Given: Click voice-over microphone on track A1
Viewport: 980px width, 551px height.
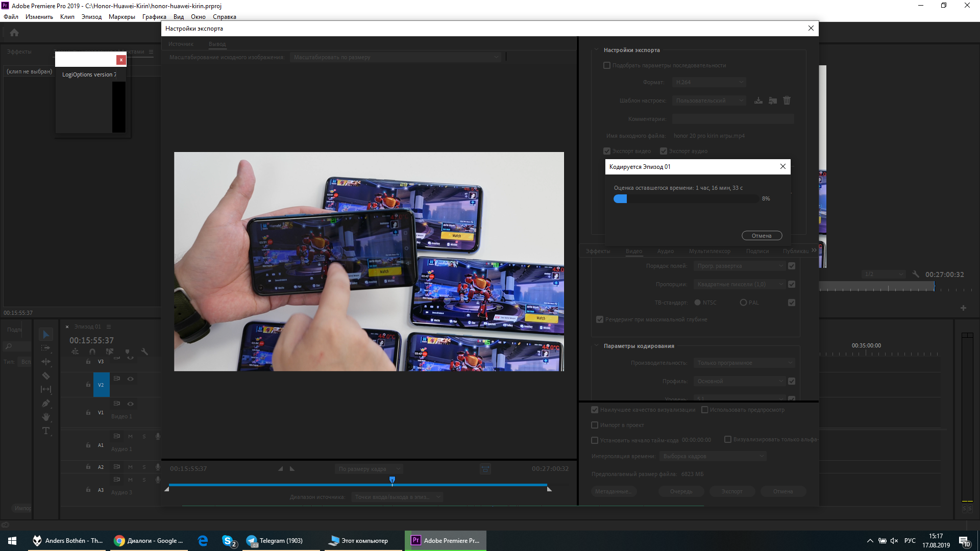Looking at the screenshot, I should 158,436.
